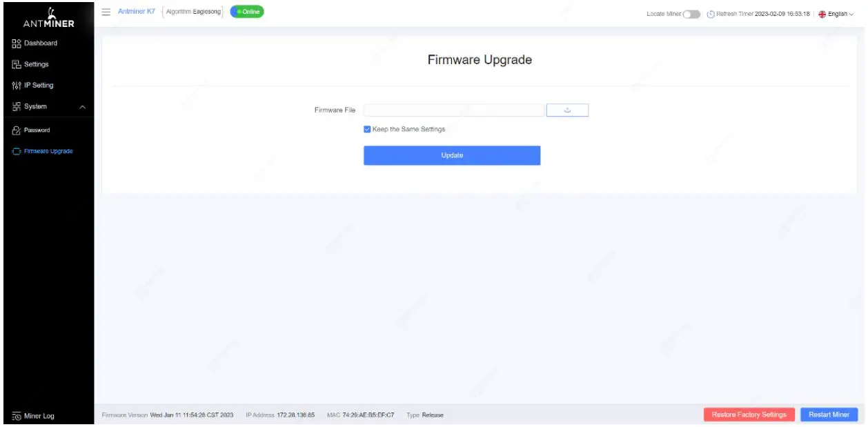Image resolution: width=868 pixels, height=427 pixels.
Task: Click the green Online status badge
Action: point(247,12)
